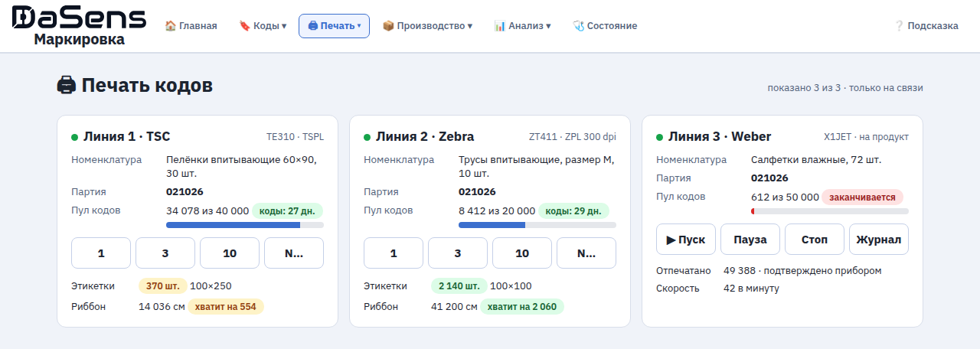Click '49 388 · подтверждено прибором' printed count
The width and height of the screenshot is (980, 349).
(x=802, y=271)
